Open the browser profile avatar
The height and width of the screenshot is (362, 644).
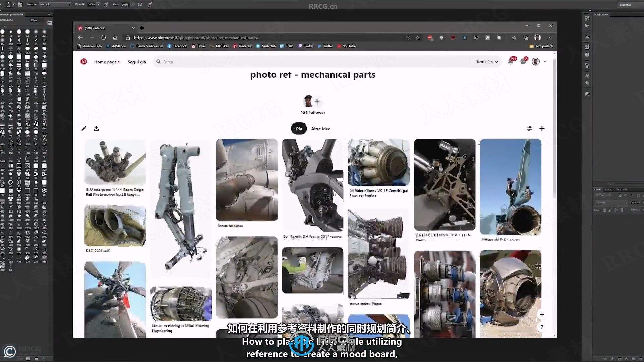(537, 38)
